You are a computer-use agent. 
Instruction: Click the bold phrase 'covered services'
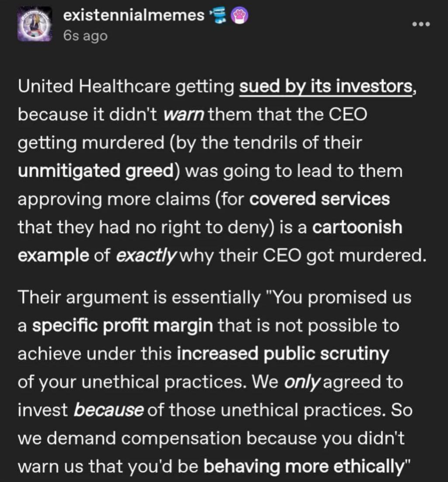coord(320,199)
